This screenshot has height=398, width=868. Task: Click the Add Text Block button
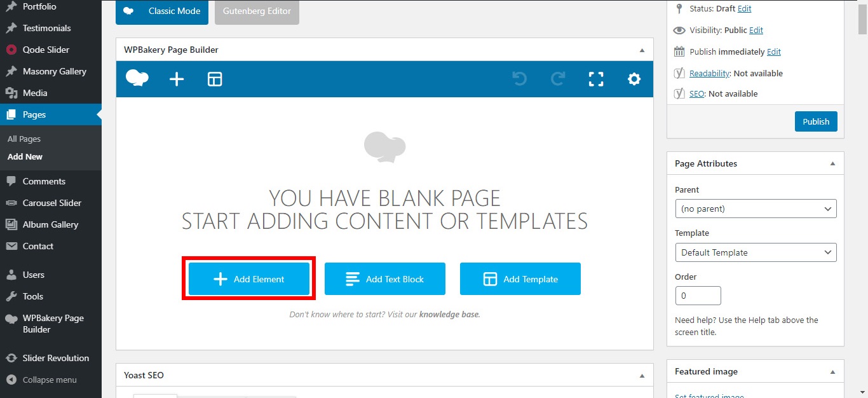click(x=385, y=279)
